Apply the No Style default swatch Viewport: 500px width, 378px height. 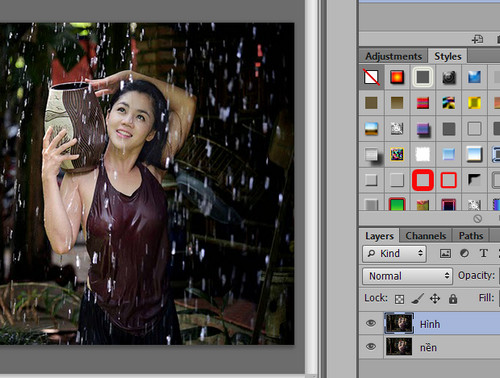371,77
